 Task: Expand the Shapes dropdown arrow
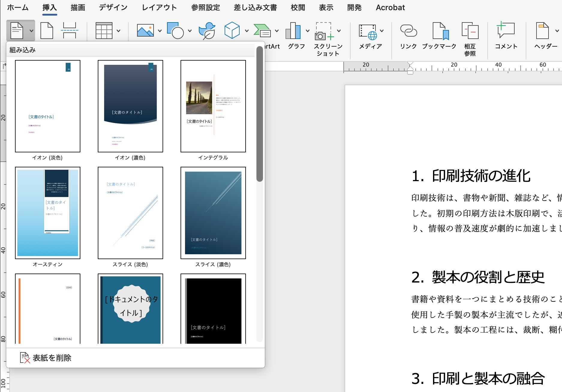click(190, 31)
